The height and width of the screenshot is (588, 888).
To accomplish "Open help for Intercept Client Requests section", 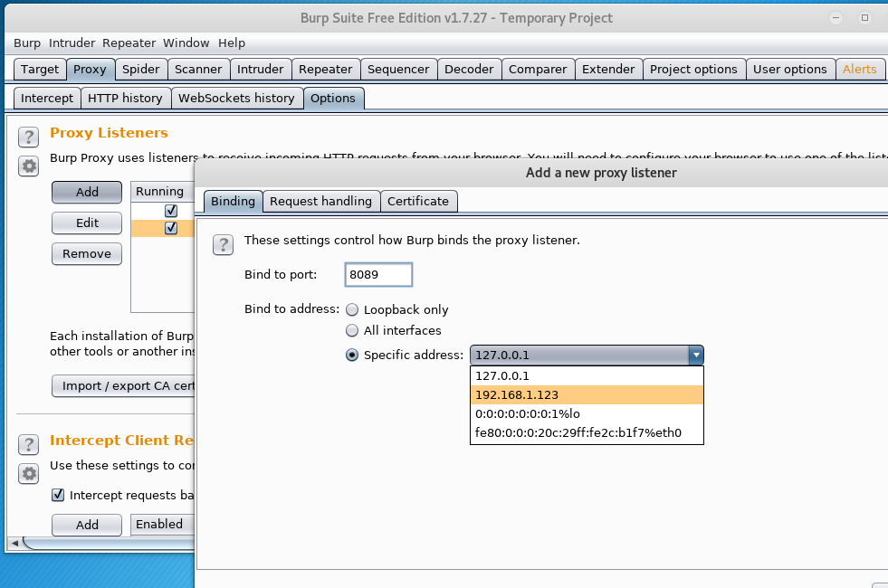I will pos(28,445).
